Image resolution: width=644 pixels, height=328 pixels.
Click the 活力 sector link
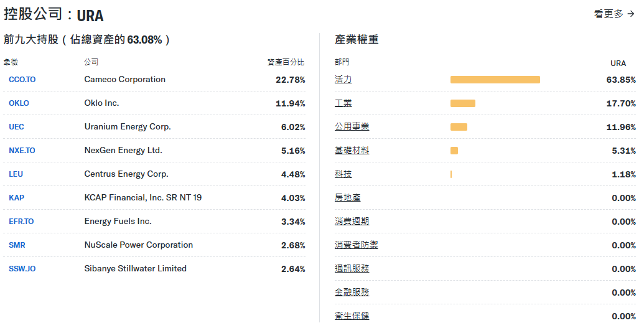343,80
